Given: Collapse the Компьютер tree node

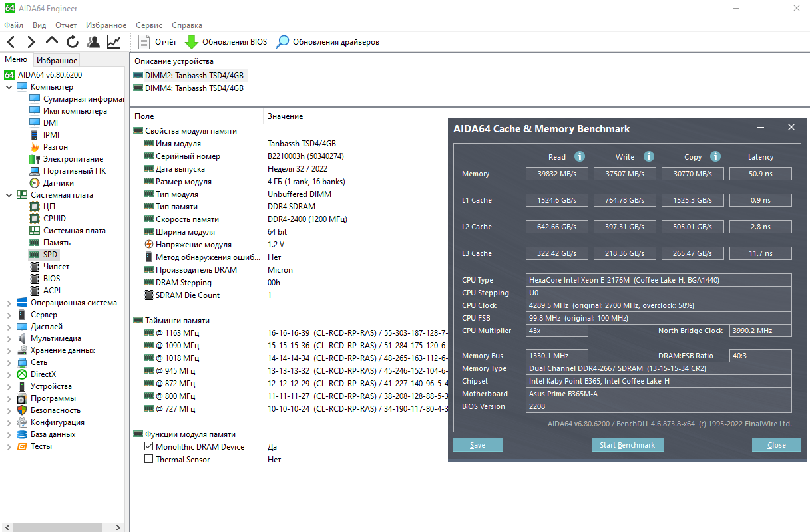Looking at the screenshot, I should [x=9, y=87].
